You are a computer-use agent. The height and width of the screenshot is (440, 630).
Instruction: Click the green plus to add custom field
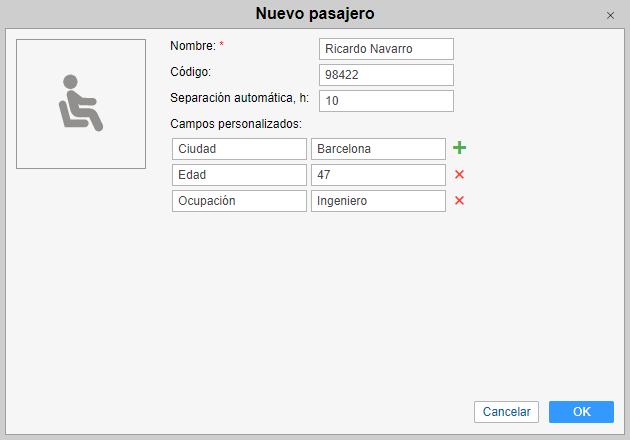(x=460, y=148)
